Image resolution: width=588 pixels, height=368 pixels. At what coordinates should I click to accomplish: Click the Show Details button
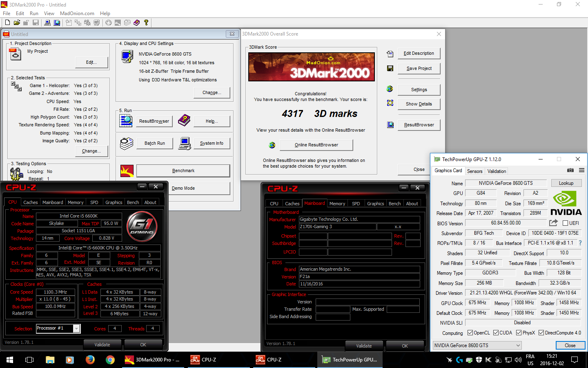419,104
